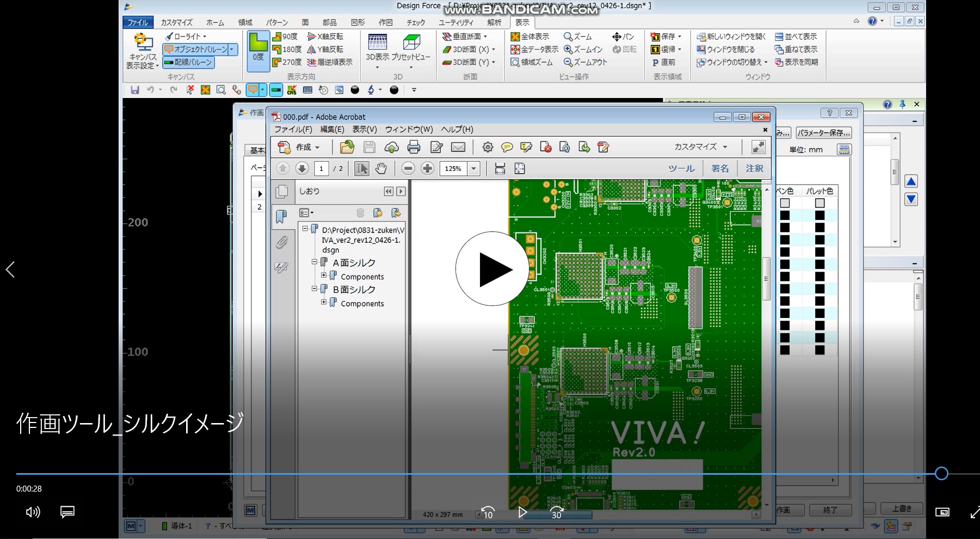Toggle the 配線バルーン button
This screenshot has height=539, width=980.
tap(188, 62)
